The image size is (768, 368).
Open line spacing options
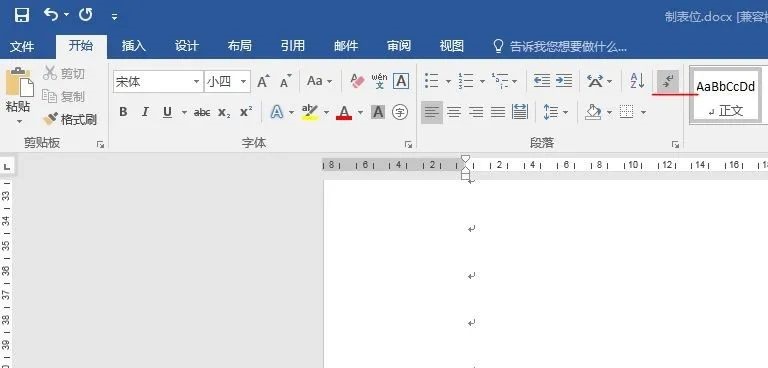tap(551, 113)
